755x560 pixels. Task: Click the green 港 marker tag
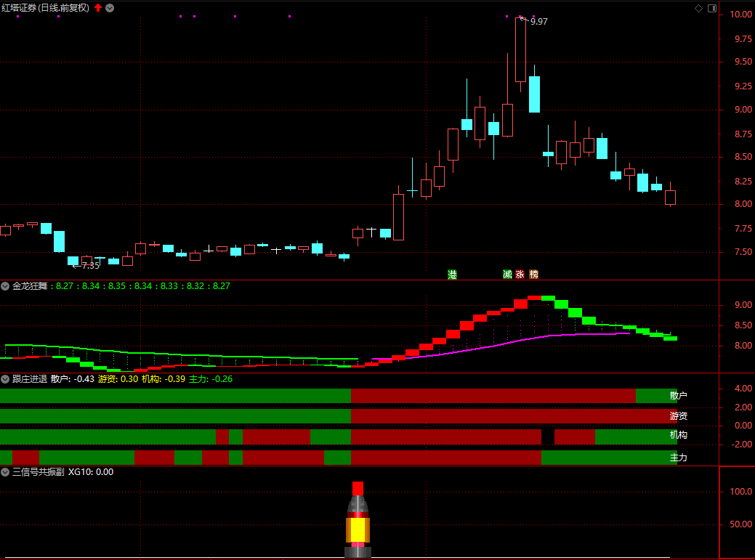tap(452, 275)
